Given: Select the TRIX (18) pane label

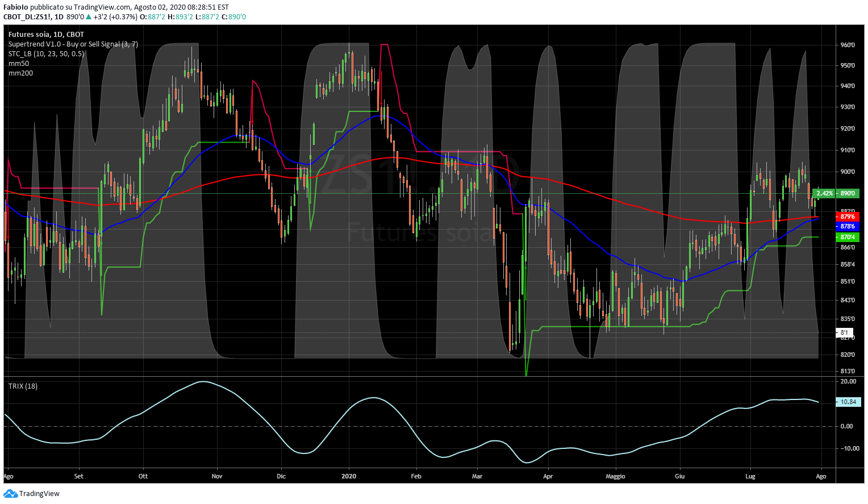Looking at the screenshot, I should [x=23, y=386].
